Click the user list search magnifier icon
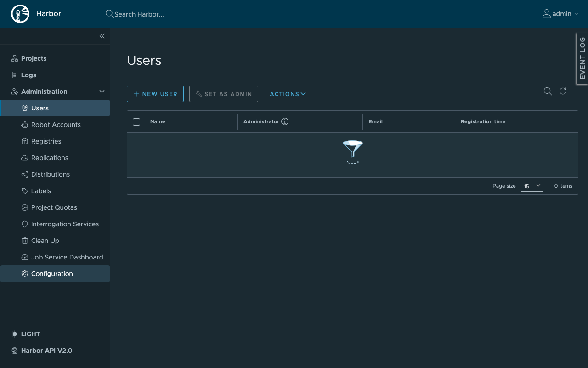Screen dimensions: 588x368 pyautogui.click(x=548, y=91)
